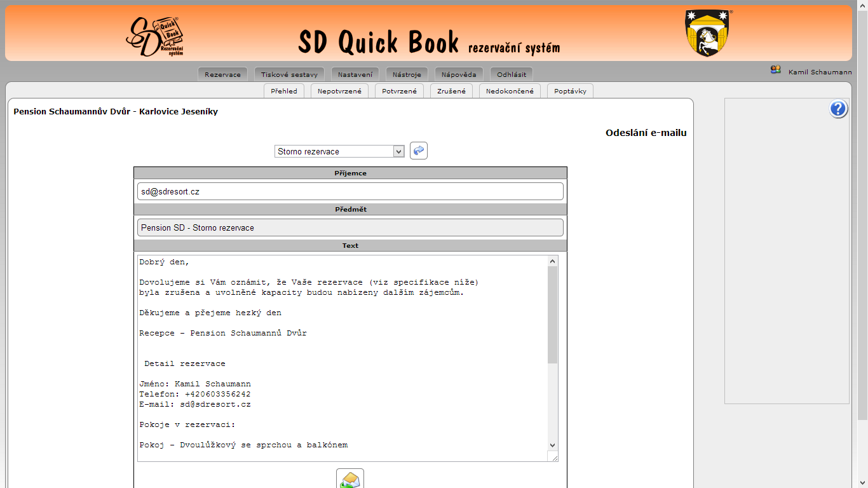Click the text area scroll down arrow
868x488 pixels.
(552, 445)
